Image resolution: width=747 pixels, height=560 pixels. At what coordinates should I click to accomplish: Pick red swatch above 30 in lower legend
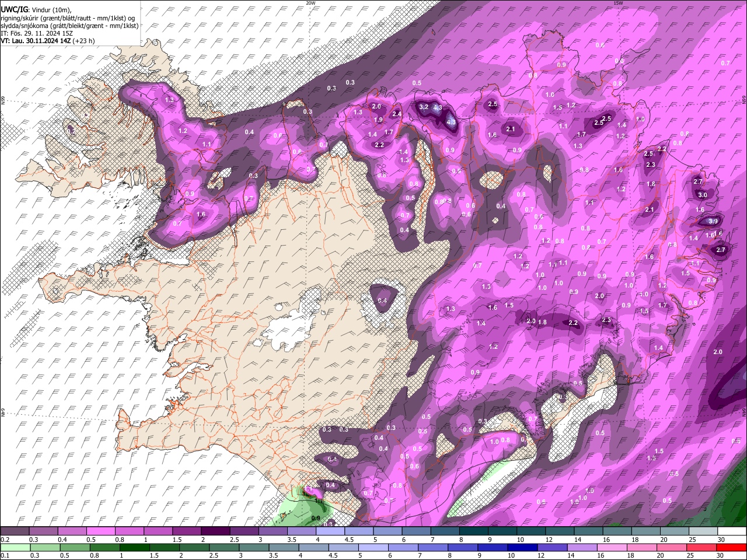pos(732,547)
